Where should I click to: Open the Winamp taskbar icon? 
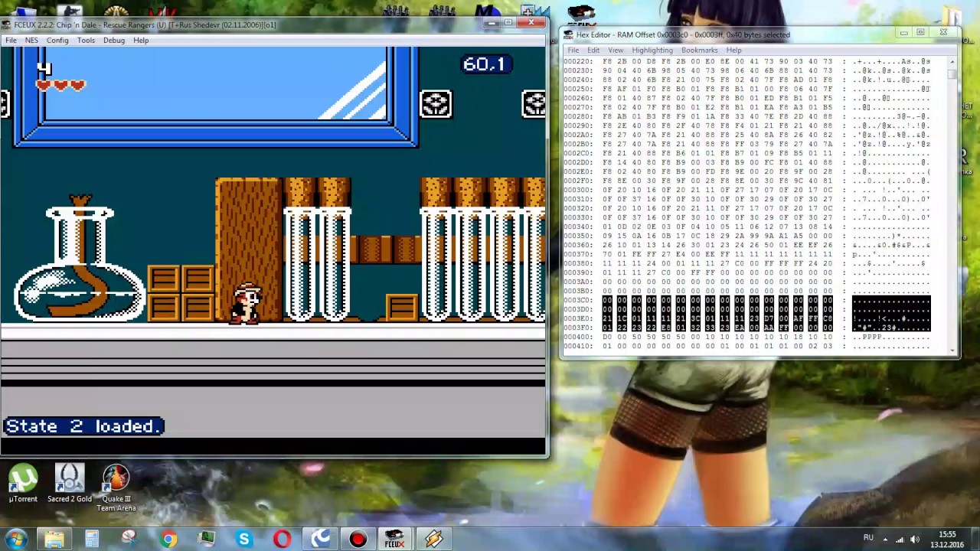(434, 540)
